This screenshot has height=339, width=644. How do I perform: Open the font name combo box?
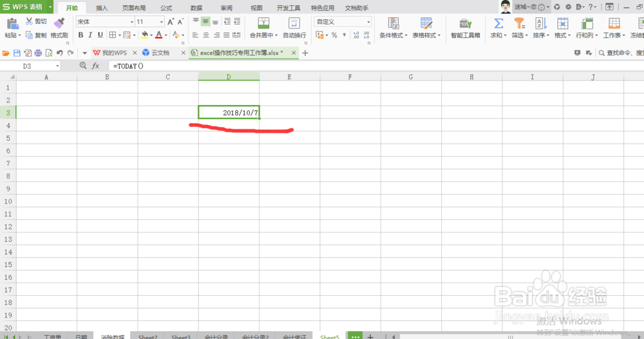tap(106, 22)
